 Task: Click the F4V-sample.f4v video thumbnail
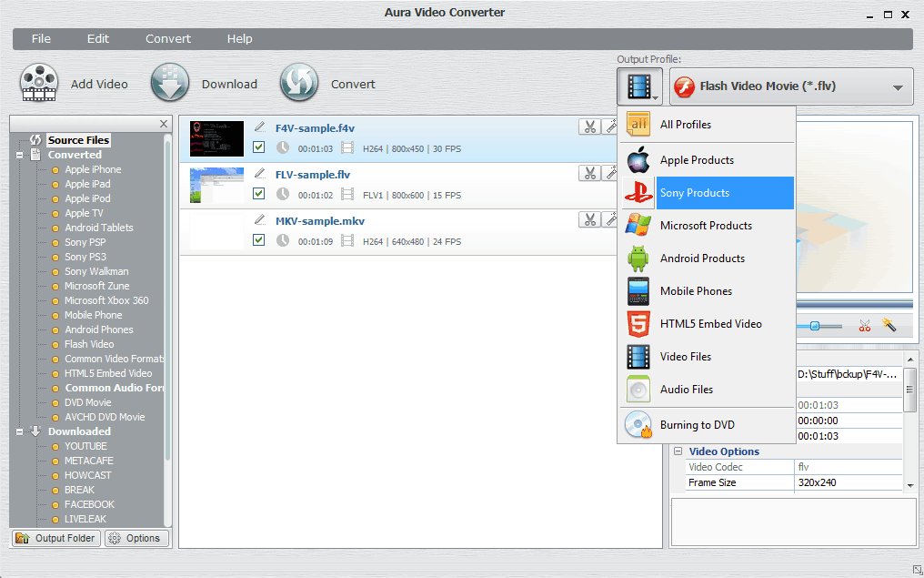216,139
